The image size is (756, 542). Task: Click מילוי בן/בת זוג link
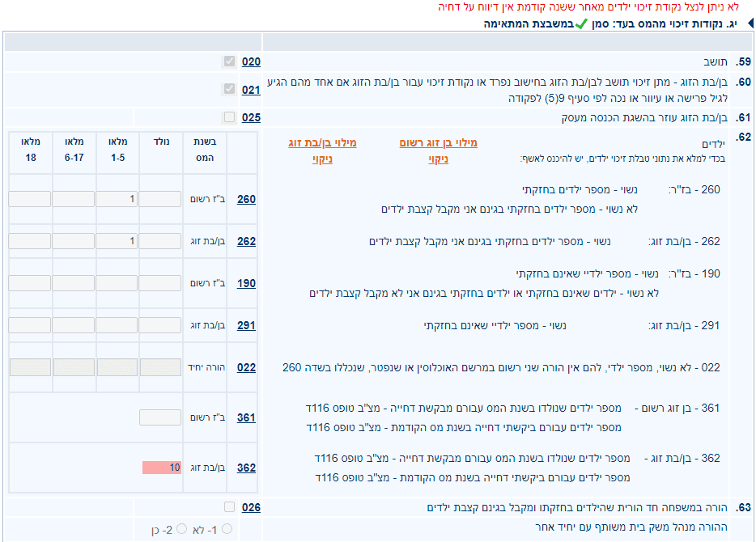tap(322, 142)
